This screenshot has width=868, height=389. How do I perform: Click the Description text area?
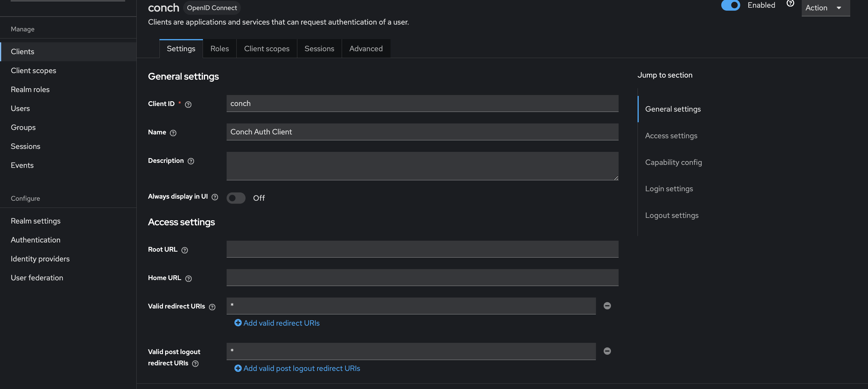pos(422,166)
